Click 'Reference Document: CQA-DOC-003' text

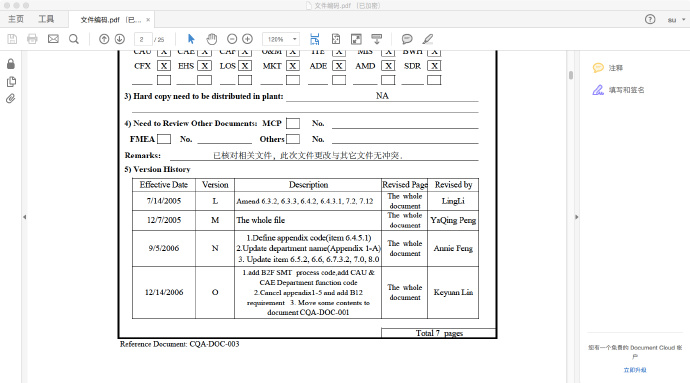pyautogui.click(x=180, y=344)
